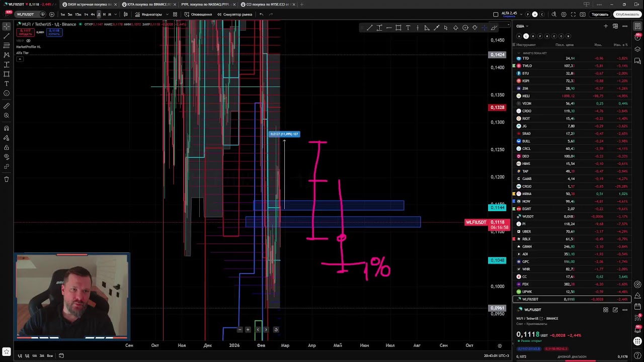Open watchlist advanced view icon

coord(615,26)
